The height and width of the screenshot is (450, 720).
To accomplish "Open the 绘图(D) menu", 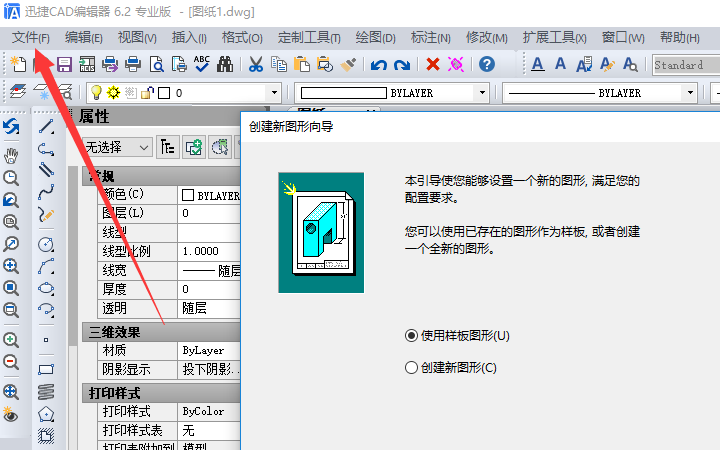I will coord(375,38).
